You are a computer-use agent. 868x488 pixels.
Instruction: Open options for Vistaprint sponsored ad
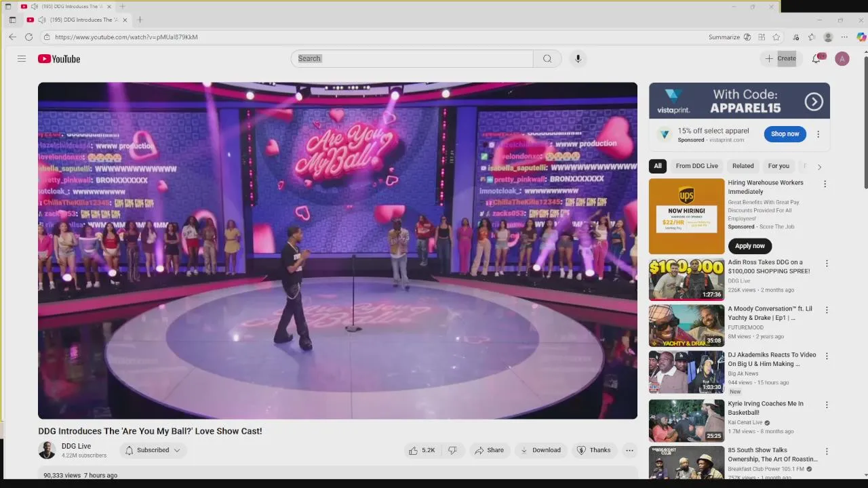(818, 134)
